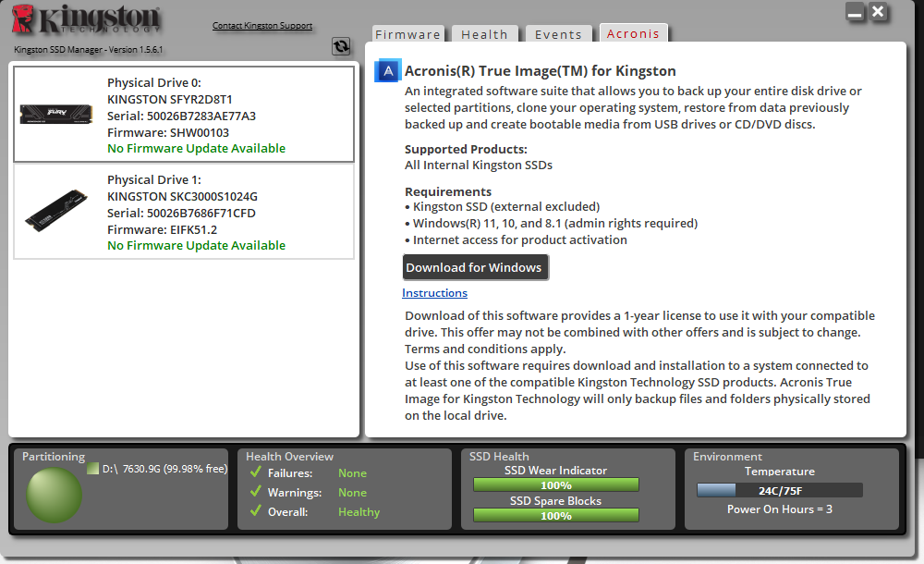Click the green partition pie chart
Image resolution: width=924 pixels, height=564 pixels.
point(54,495)
